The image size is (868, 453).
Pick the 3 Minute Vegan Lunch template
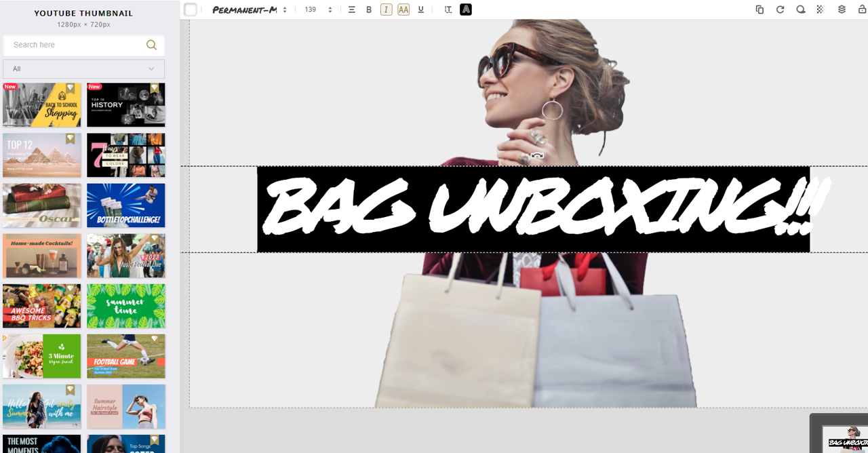coord(42,356)
